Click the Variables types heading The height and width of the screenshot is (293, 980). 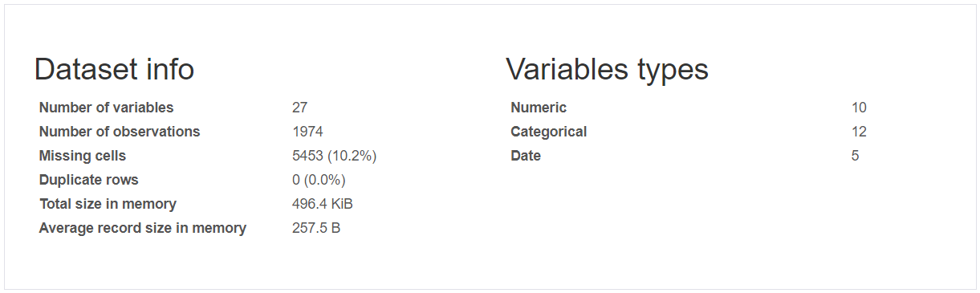click(607, 70)
